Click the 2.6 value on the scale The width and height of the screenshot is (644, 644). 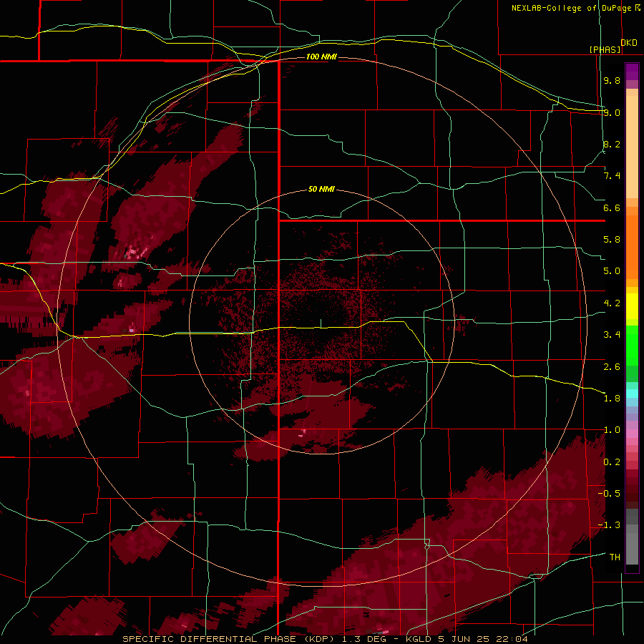click(612, 367)
